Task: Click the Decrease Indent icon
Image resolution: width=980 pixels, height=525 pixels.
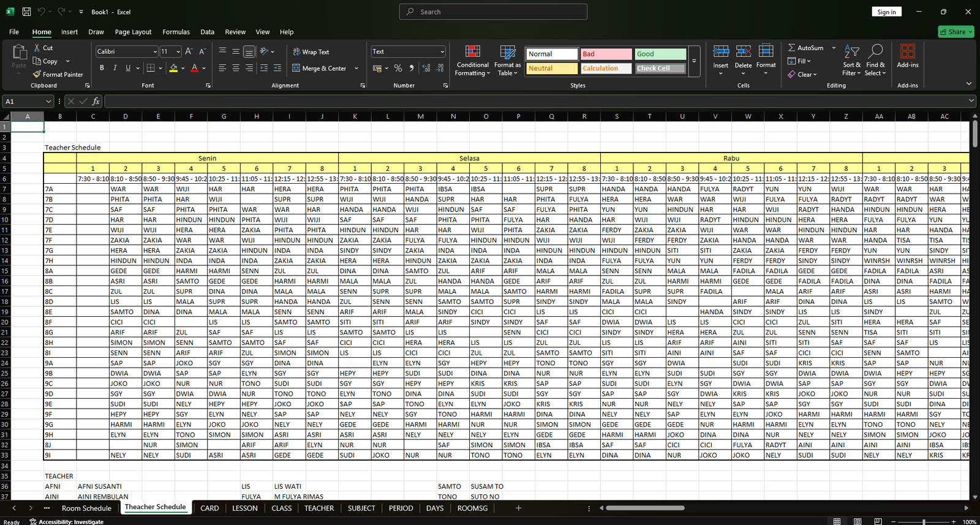Action: [x=264, y=68]
